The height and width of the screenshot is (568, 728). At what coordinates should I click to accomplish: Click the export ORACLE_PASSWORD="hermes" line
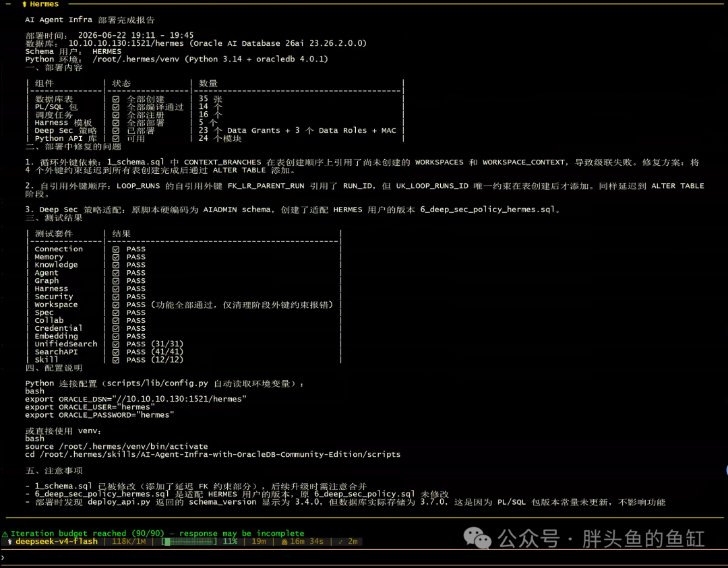(x=100, y=415)
